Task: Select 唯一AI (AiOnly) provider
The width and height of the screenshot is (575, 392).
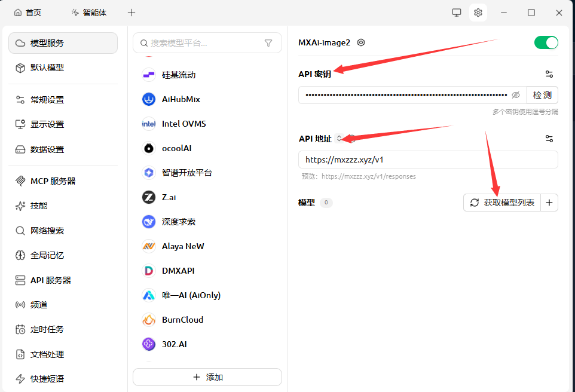Action: (207, 295)
